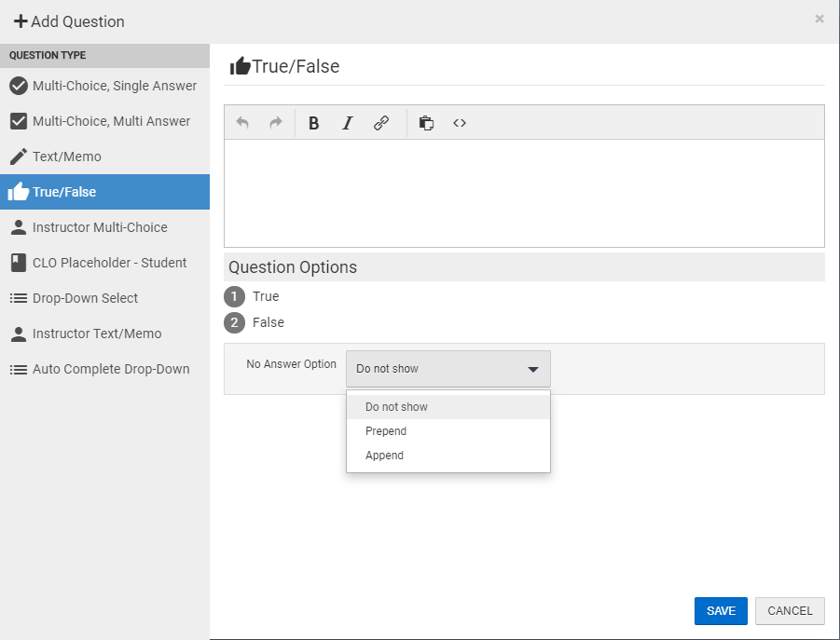
Task: Click person icon beside Instructor Text/Memo
Action: 19,334
